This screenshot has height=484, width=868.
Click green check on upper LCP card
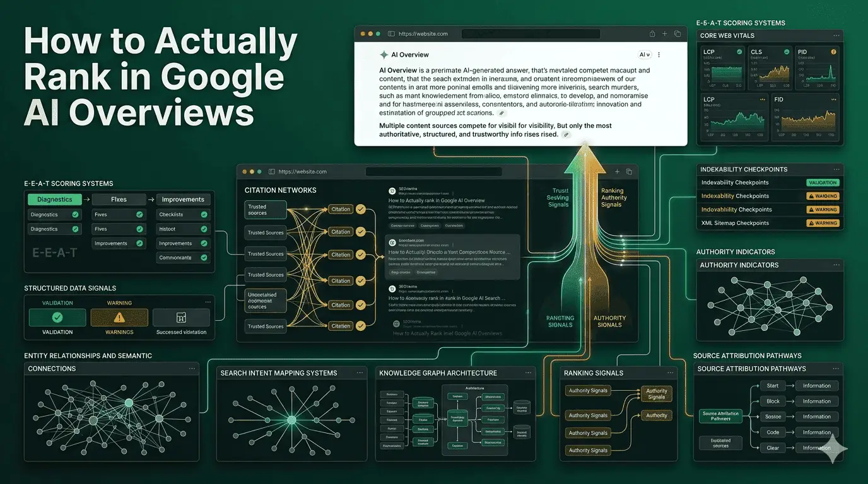click(740, 52)
